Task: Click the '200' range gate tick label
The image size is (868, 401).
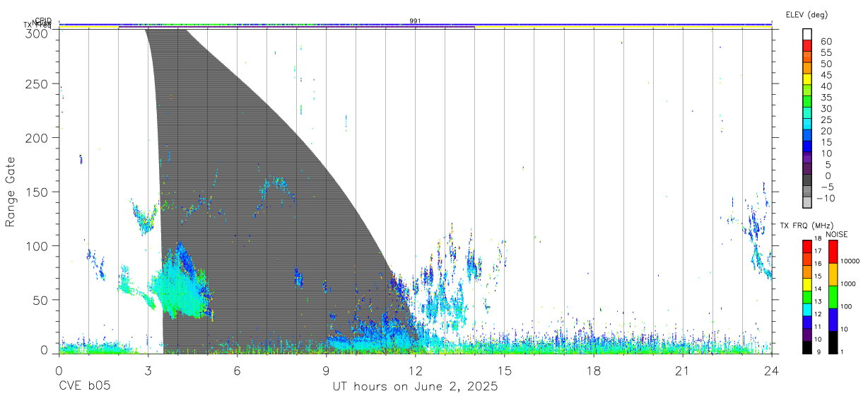Action: (37, 138)
